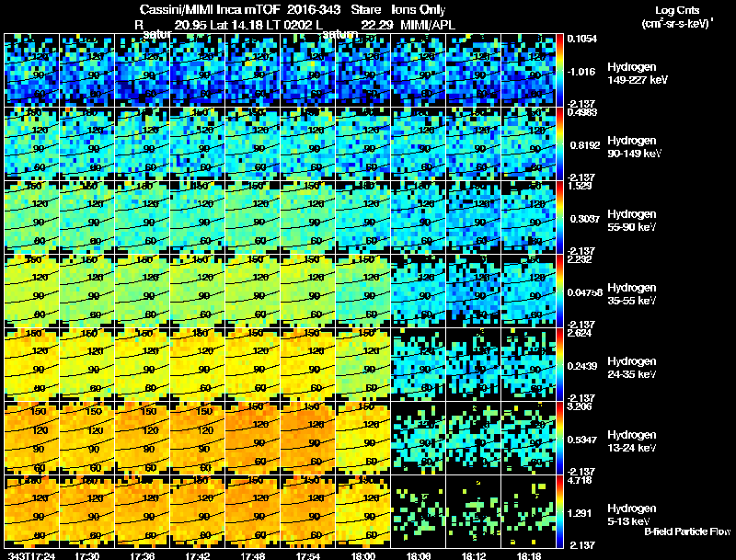Select the 35-55 keV panel at 18:06

pyautogui.click(x=419, y=291)
